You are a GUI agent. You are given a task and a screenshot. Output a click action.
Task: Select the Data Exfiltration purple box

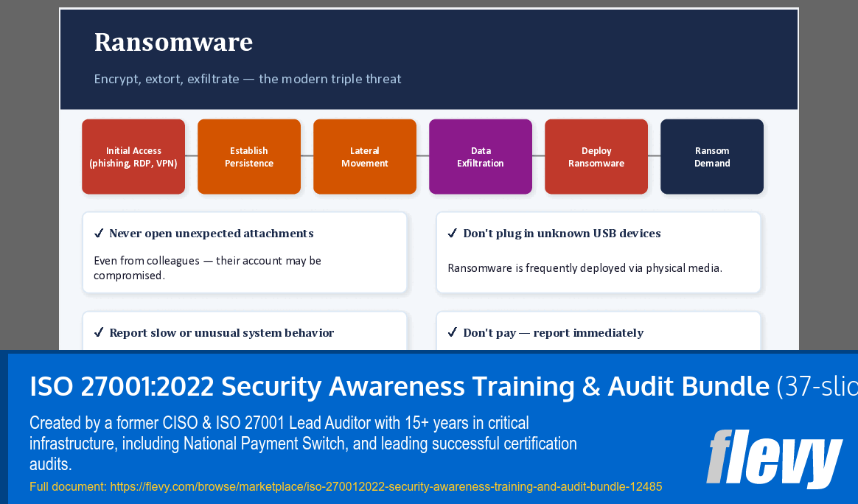click(481, 156)
